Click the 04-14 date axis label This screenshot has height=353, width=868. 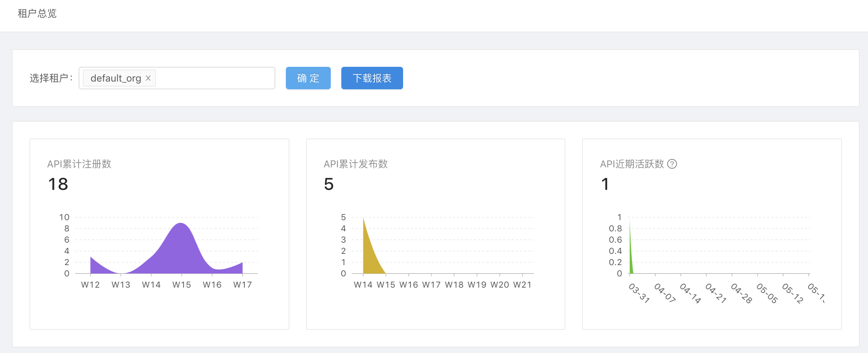pos(690,293)
